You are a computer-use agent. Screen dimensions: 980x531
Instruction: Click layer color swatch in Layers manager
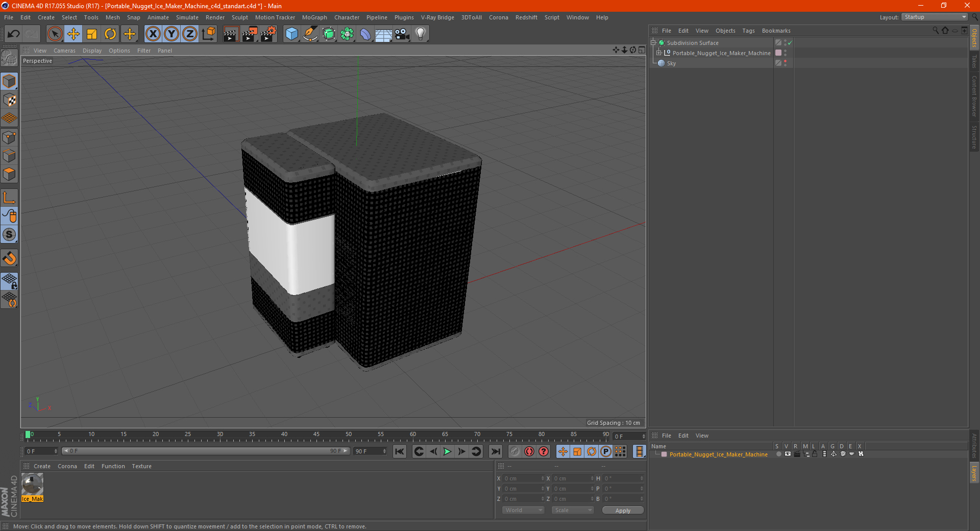click(x=664, y=454)
